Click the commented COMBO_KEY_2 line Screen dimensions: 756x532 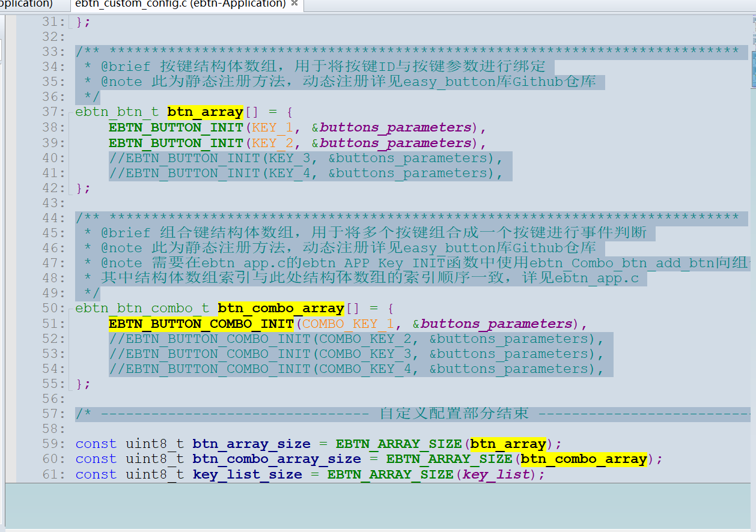pyautogui.click(x=356, y=339)
